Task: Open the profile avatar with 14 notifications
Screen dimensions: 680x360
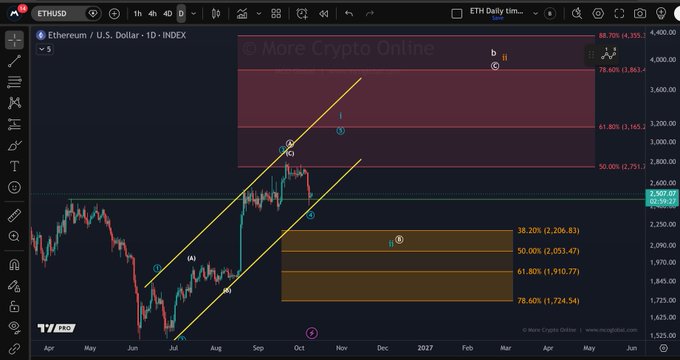Action: [16, 13]
